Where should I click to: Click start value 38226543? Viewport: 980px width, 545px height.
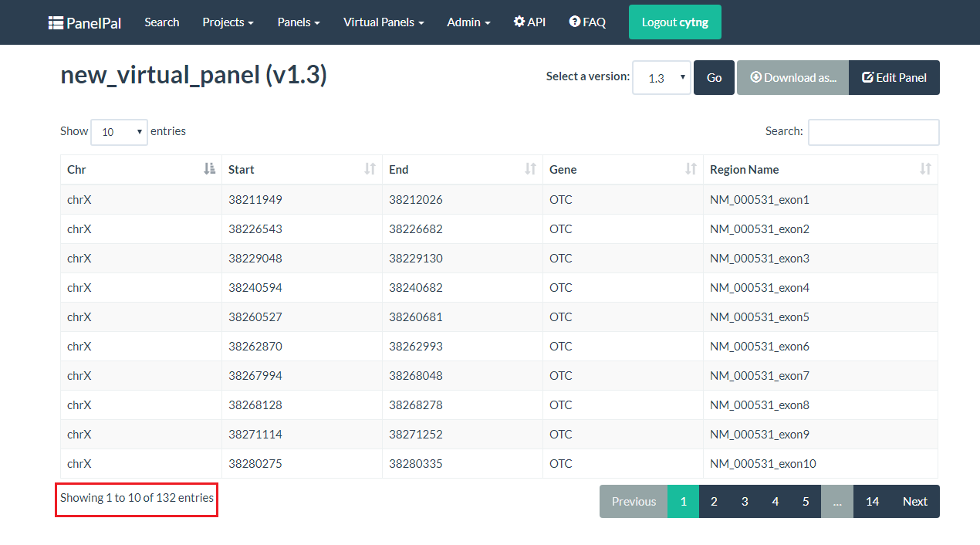point(255,229)
